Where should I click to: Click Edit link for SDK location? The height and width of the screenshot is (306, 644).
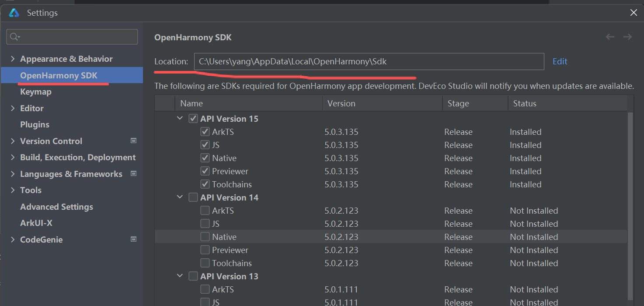[560, 61]
